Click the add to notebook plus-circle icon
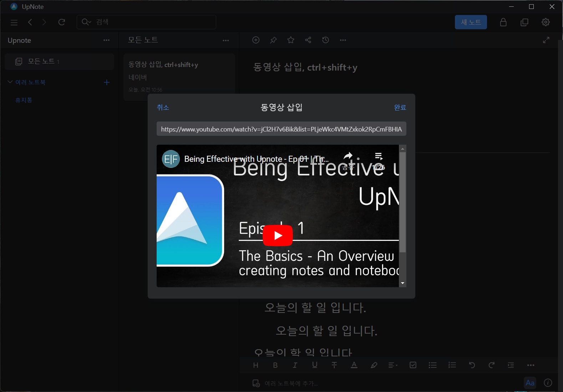 256,40
